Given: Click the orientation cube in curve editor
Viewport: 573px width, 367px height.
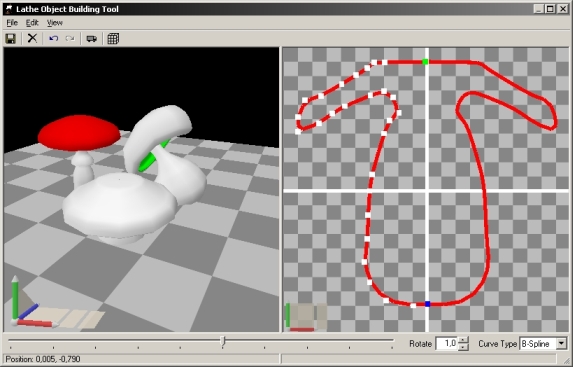Looking at the screenshot, I should point(306,317).
